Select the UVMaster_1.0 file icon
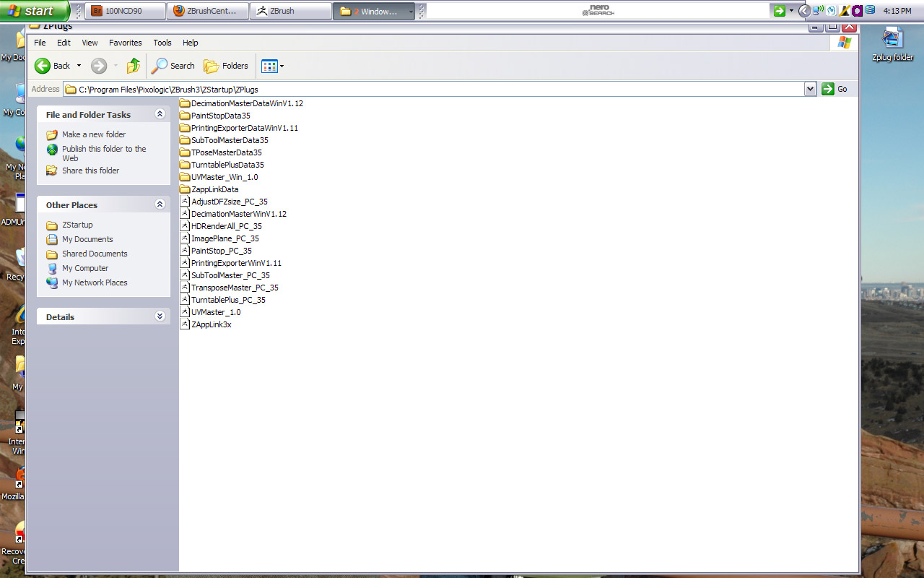924x578 pixels. (x=185, y=312)
